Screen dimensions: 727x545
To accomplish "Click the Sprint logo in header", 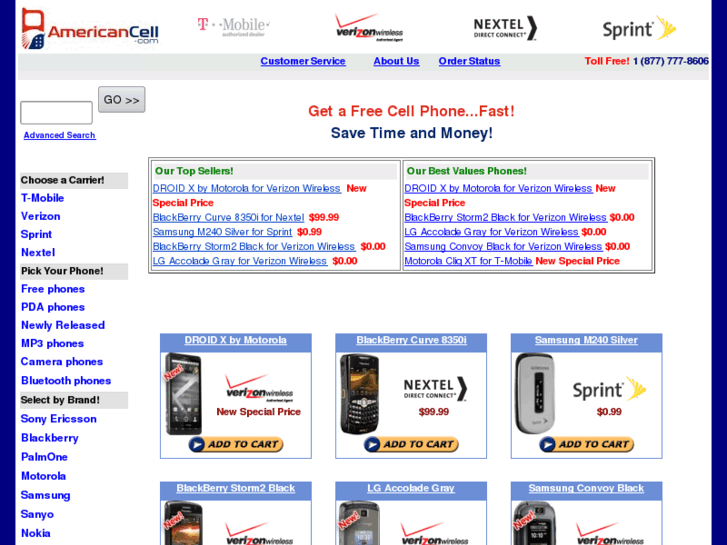I will pyautogui.click(x=639, y=29).
